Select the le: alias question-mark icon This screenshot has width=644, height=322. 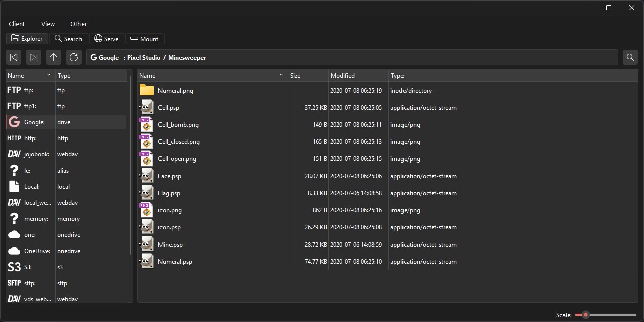[14, 171]
